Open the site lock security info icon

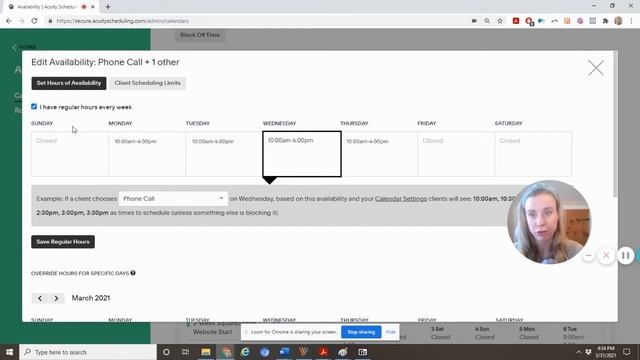pyautogui.click(x=50, y=21)
